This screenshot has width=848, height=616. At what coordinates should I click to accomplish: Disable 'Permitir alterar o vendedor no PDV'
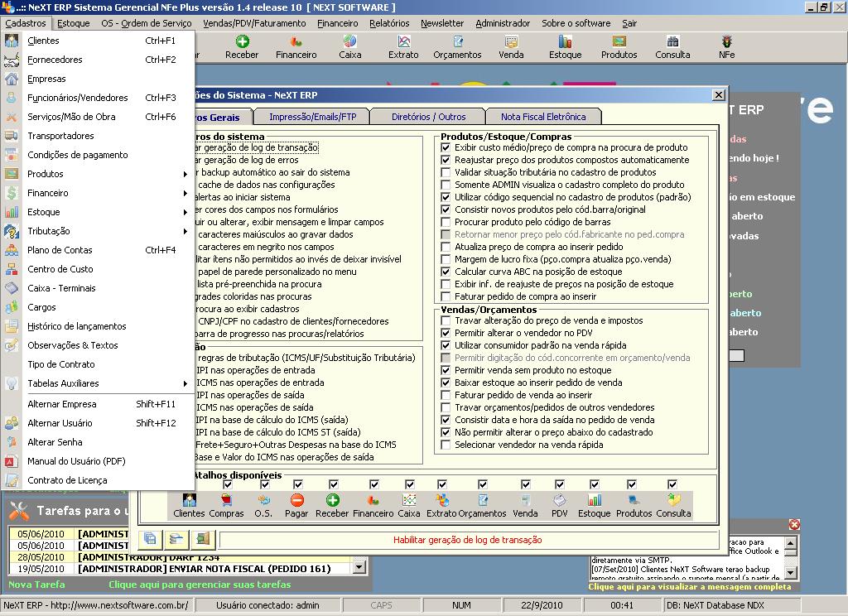click(446, 332)
